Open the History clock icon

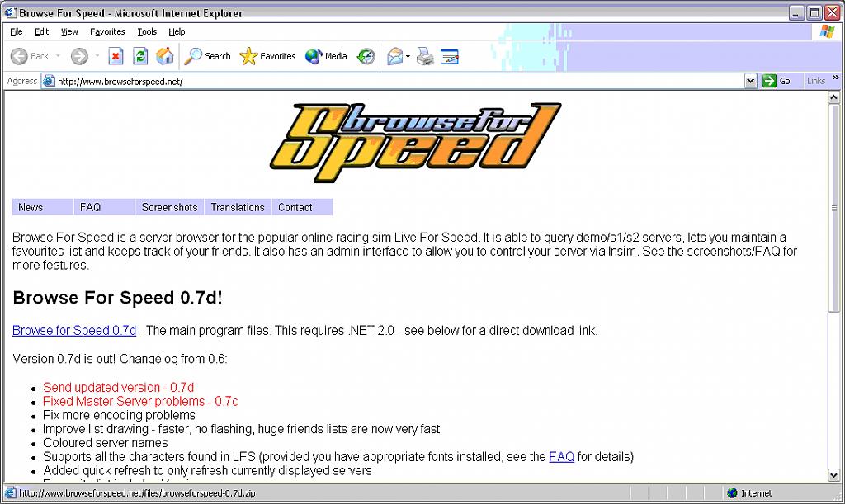[x=366, y=56]
